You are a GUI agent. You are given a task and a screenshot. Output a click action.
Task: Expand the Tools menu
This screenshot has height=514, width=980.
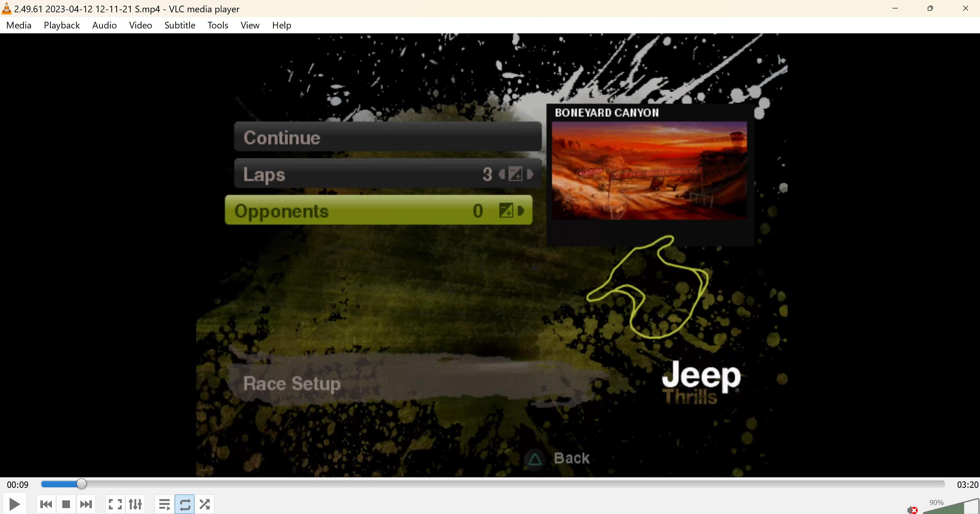coord(218,25)
